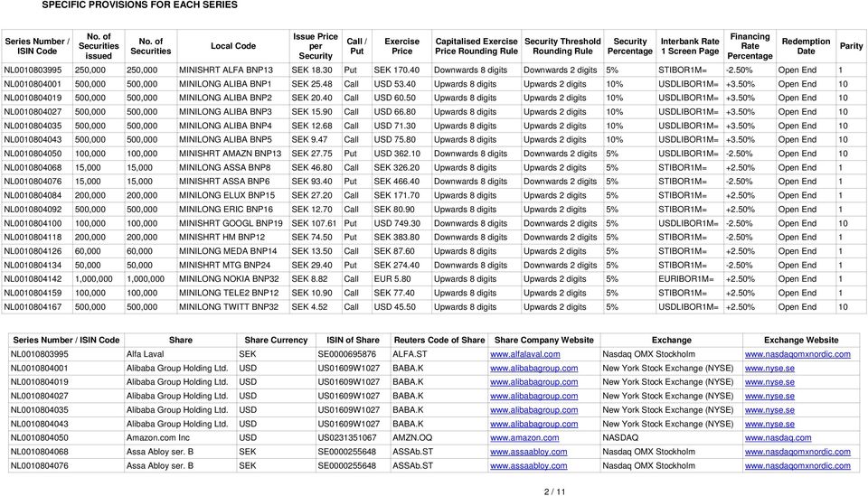Select 'MINILONG TWITT BNP32' local code
The image size is (868, 496).
click(229, 307)
